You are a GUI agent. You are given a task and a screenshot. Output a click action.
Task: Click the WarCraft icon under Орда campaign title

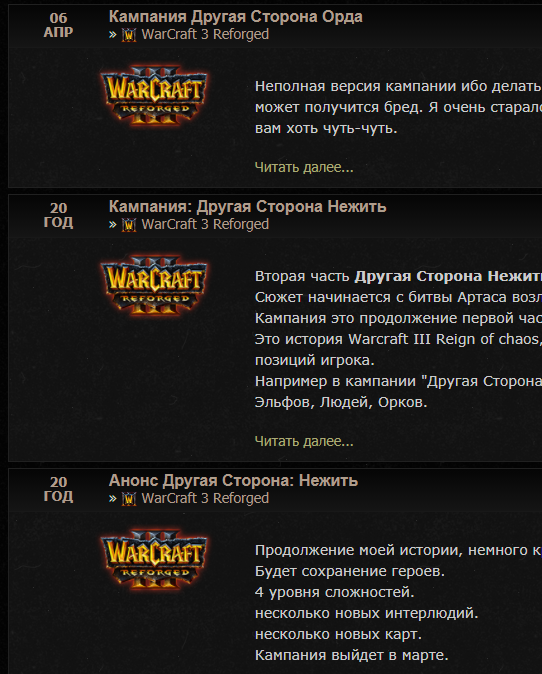point(129,35)
